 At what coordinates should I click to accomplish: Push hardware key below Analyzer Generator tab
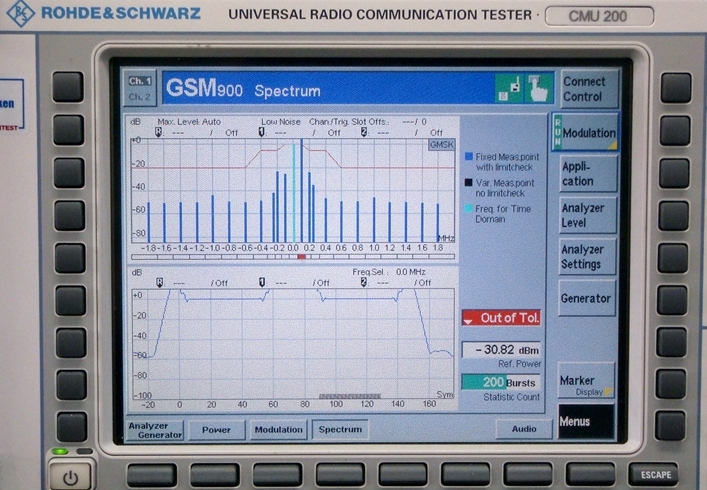tap(152, 475)
